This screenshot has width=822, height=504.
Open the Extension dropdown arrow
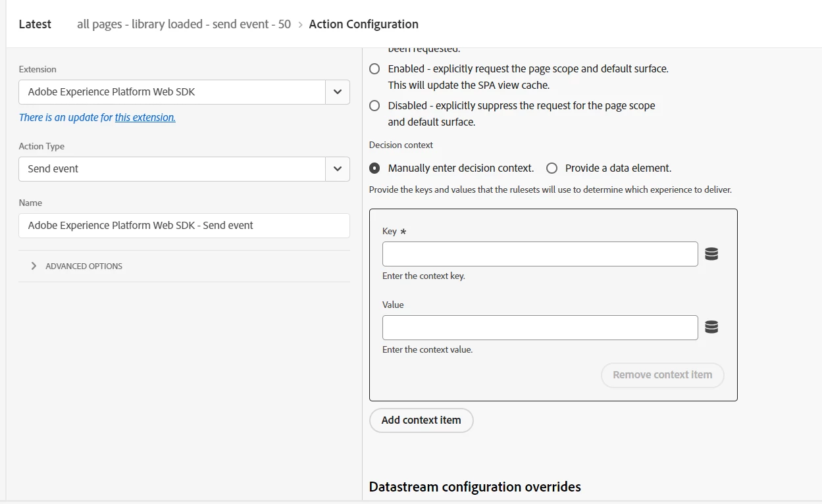tap(337, 92)
